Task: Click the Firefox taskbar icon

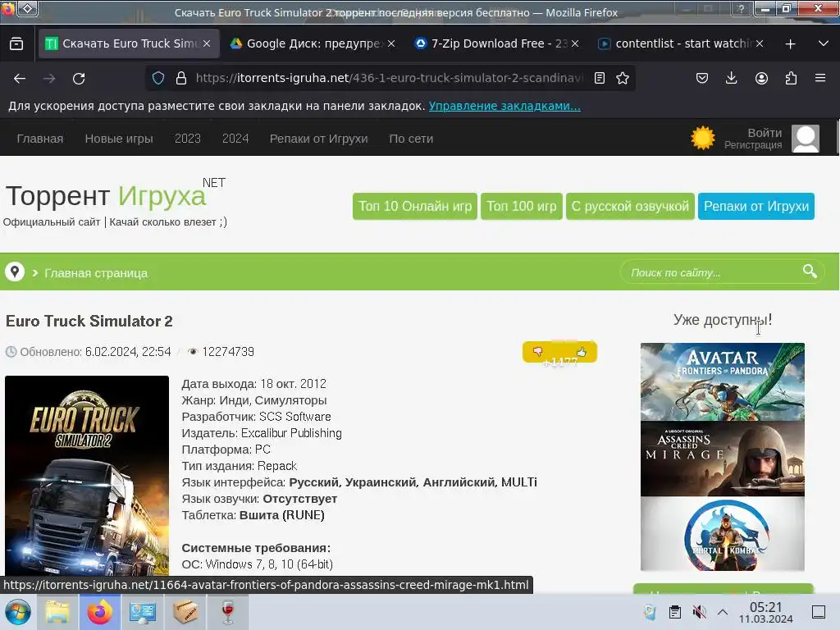Action: (x=100, y=612)
